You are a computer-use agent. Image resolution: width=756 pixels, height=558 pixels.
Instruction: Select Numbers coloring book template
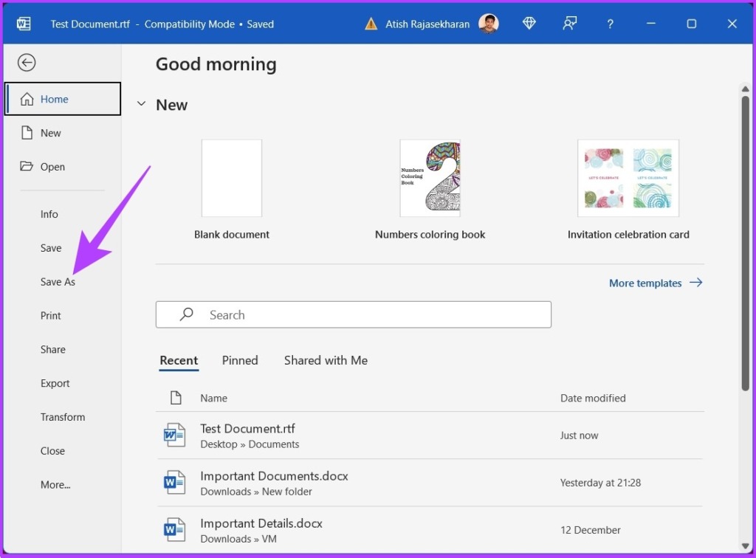(x=430, y=178)
